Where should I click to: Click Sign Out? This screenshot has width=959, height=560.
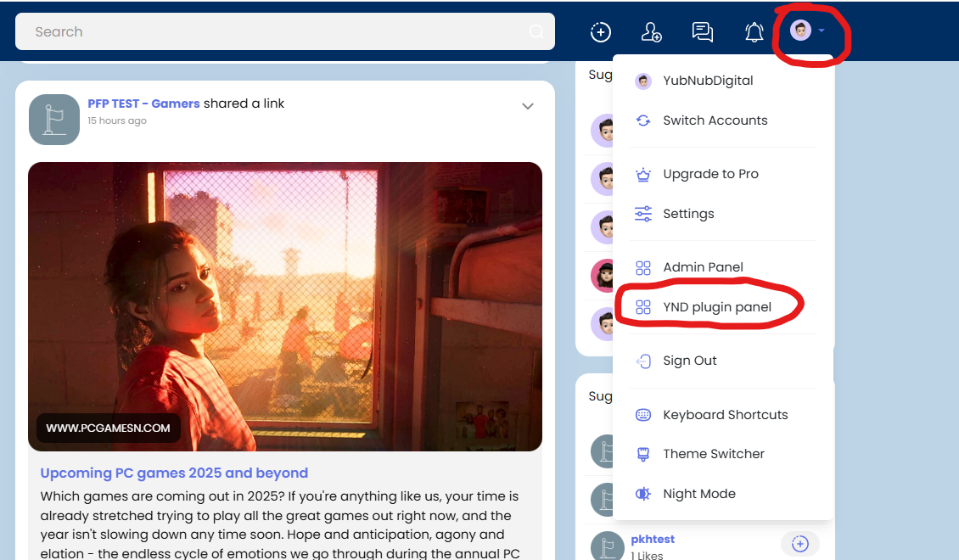[723, 361]
